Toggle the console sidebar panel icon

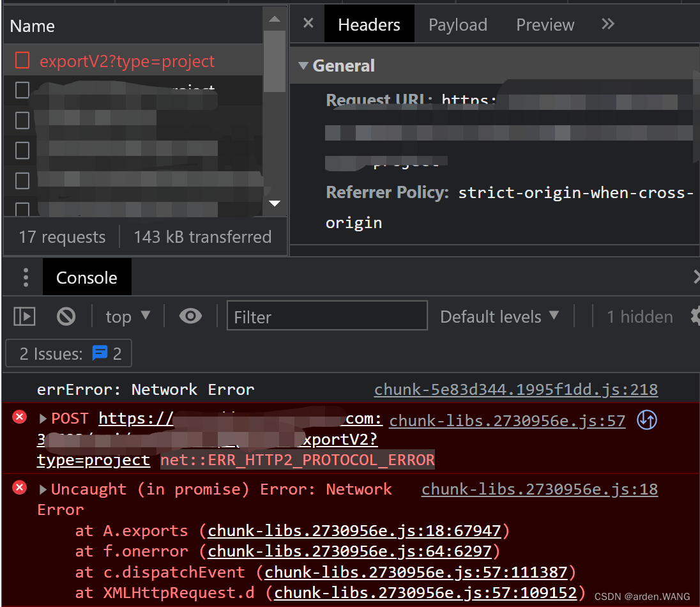pos(24,316)
